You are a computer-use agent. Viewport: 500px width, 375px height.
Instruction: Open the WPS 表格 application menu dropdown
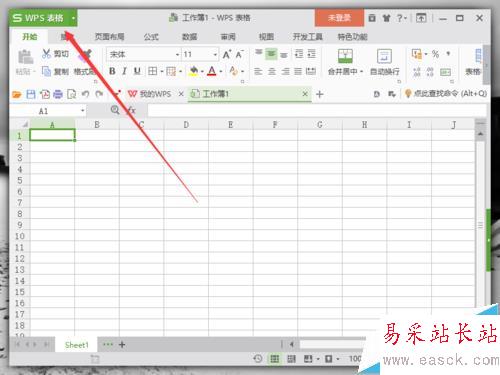click(73, 18)
